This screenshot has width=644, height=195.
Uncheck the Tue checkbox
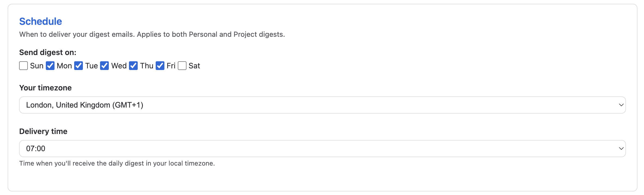coord(79,66)
